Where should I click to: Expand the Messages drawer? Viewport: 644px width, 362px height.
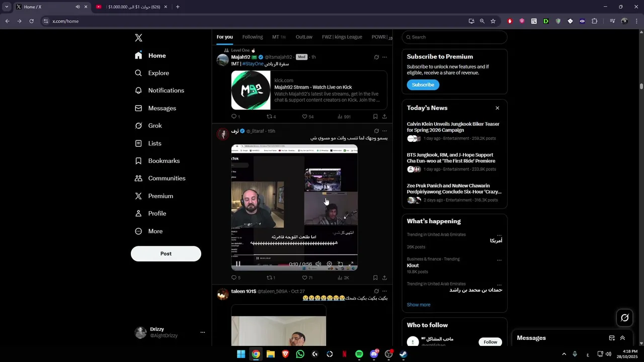click(622, 338)
